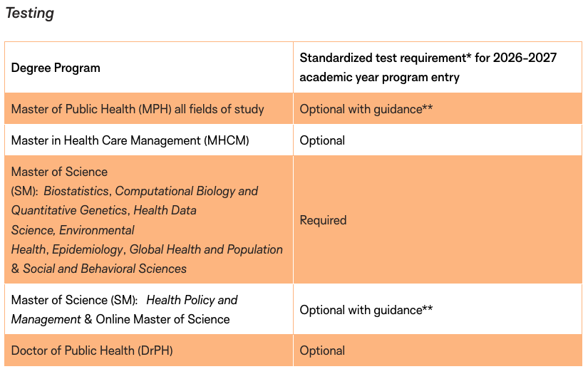588x374 pixels.
Task: Click the italic Biostatistics text
Action: pos(77,191)
